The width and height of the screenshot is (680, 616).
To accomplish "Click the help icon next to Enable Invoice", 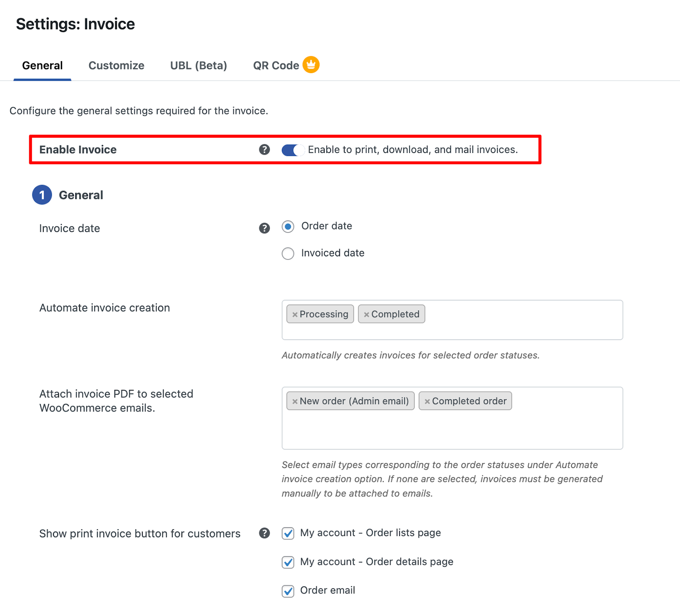I will pos(264,150).
